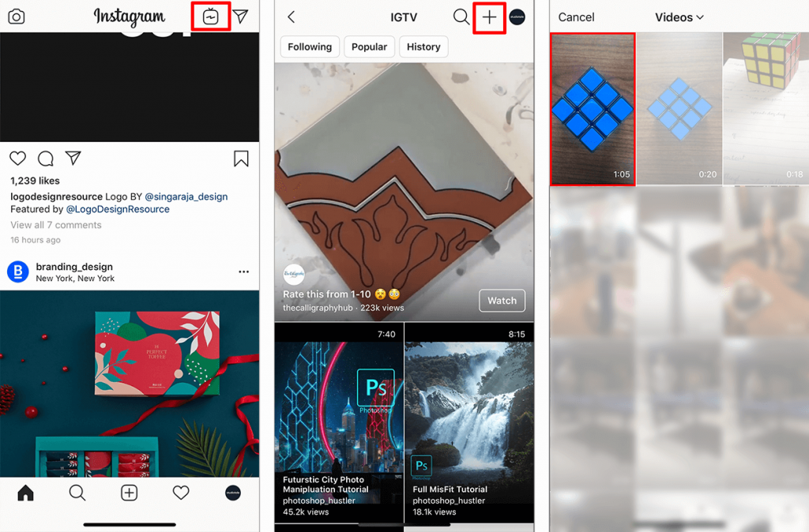Click photoshop_hustler under Full MisFit Tutorial
Viewport: 809px width, 532px height.
point(449,500)
